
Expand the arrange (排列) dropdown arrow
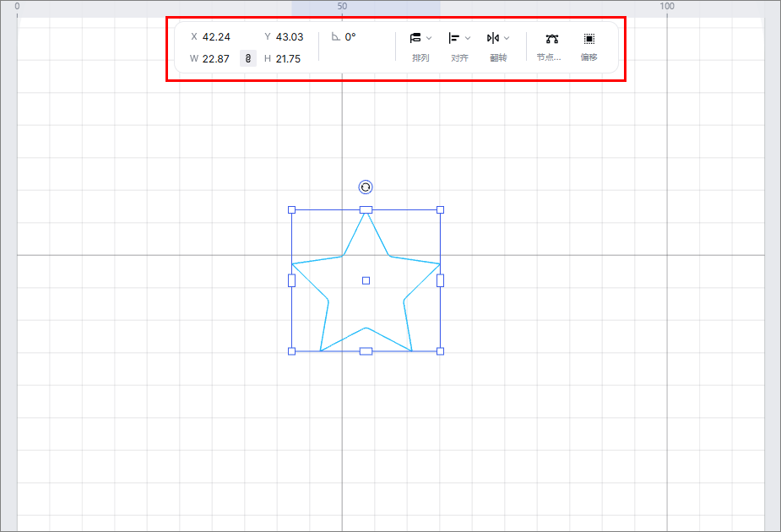pyautogui.click(x=429, y=38)
